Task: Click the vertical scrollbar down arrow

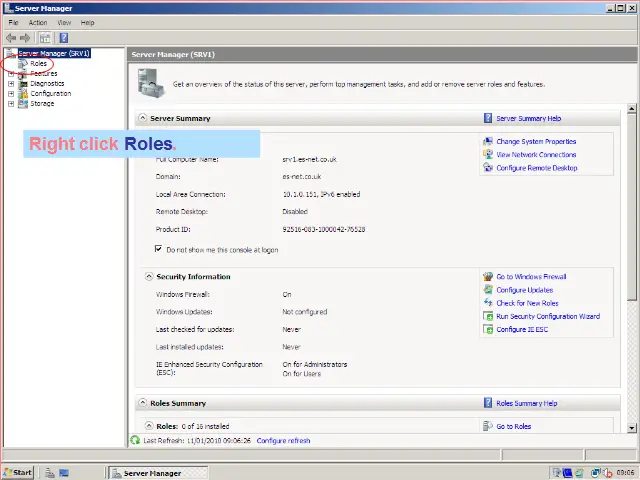Action: tap(633, 427)
